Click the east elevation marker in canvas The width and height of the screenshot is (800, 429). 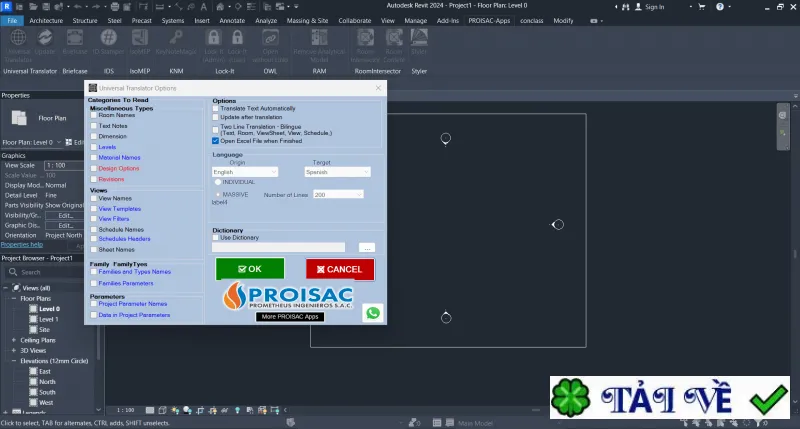coord(557,224)
